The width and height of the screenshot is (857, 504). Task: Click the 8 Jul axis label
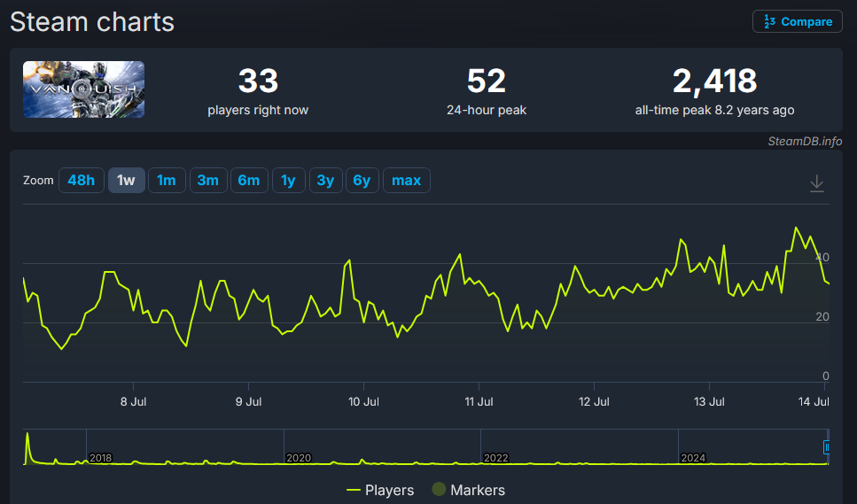[x=133, y=402]
